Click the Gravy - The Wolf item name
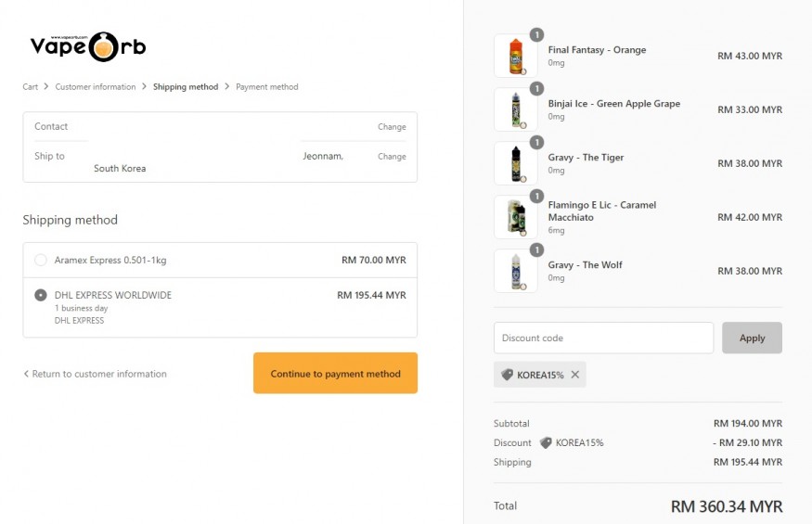The height and width of the screenshot is (524, 812). pyautogui.click(x=586, y=265)
